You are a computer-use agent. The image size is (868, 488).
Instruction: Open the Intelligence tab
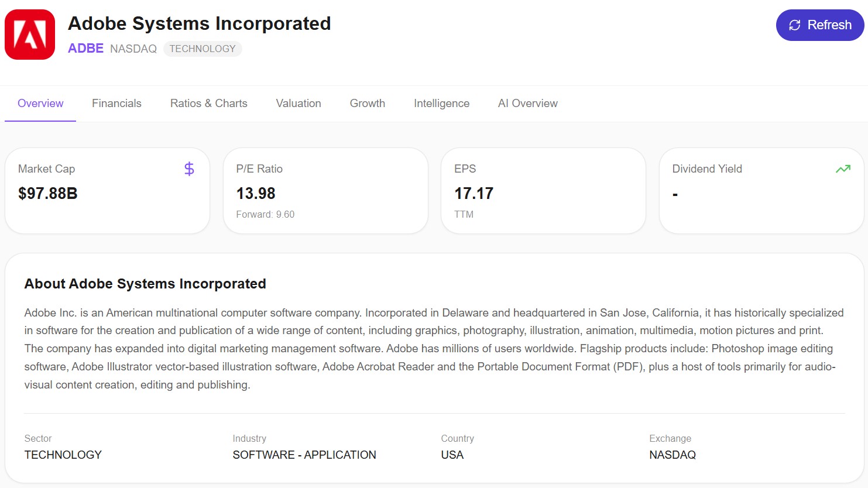[x=441, y=104]
